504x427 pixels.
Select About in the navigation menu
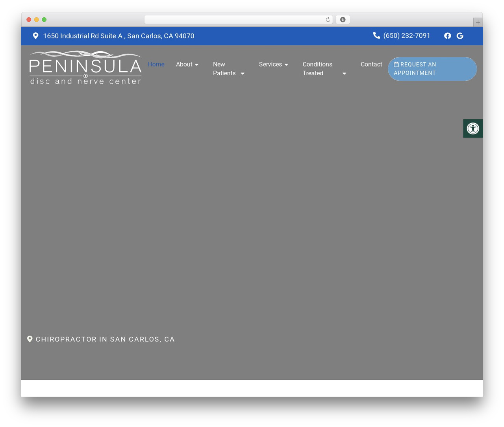184,64
